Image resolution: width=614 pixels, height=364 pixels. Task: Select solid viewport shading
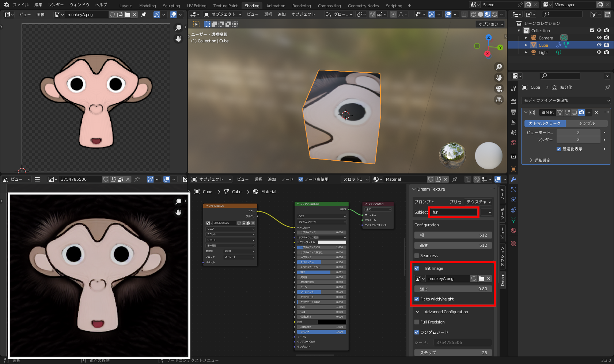click(481, 14)
